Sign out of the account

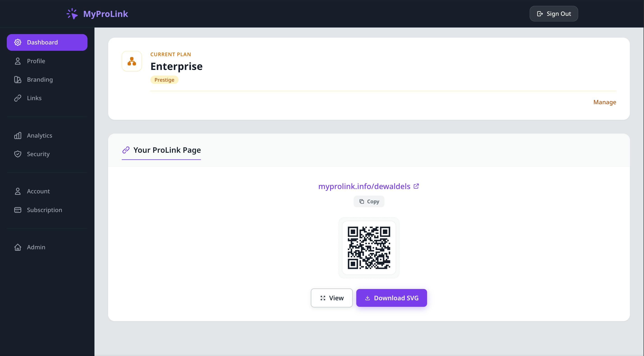554,14
